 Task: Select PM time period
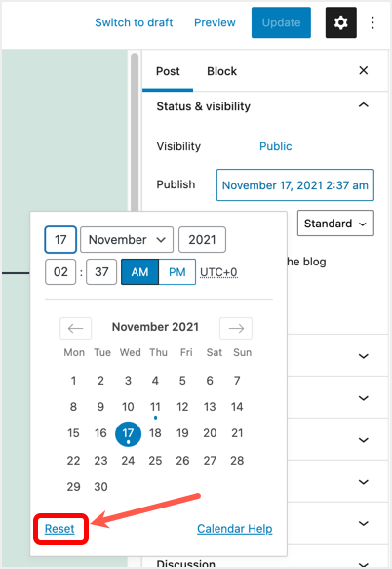[x=177, y=271]
